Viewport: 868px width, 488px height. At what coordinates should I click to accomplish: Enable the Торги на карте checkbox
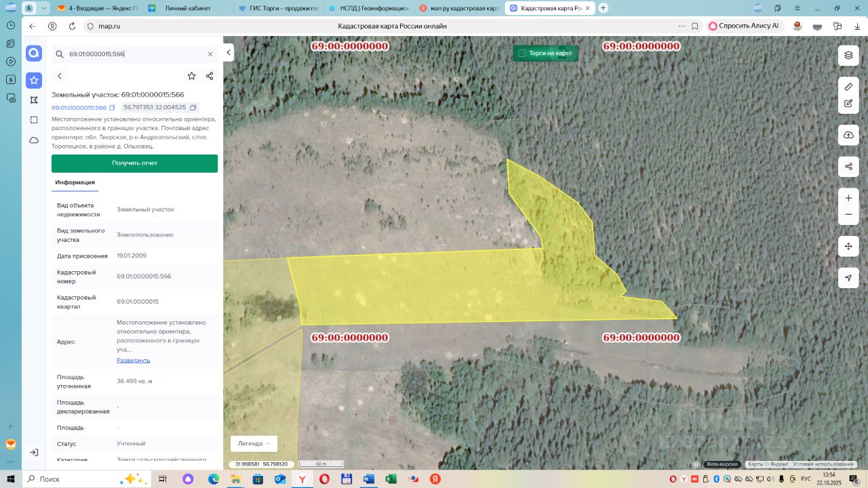(522, 53)
